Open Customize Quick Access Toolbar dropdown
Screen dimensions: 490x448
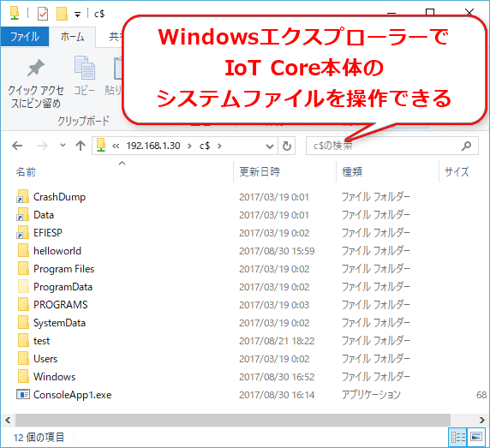pyautogui.click(x=77, y=14)
